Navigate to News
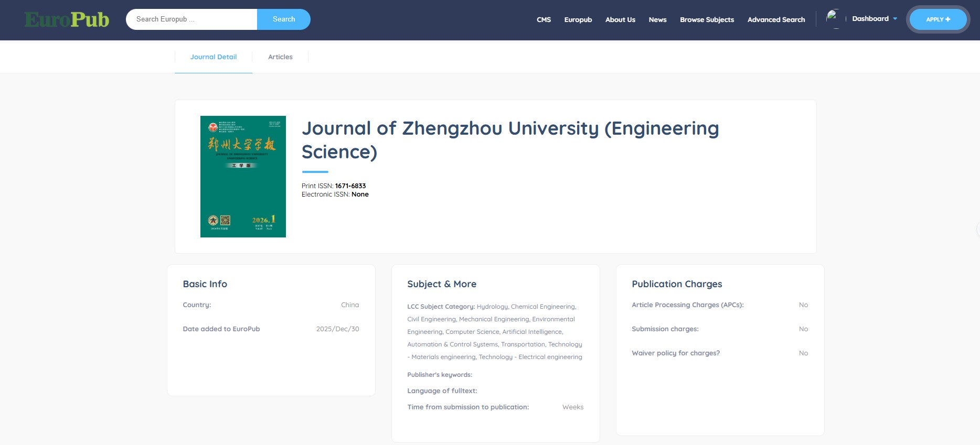Viewport: 980px width, 445px height. click(657, 20)
